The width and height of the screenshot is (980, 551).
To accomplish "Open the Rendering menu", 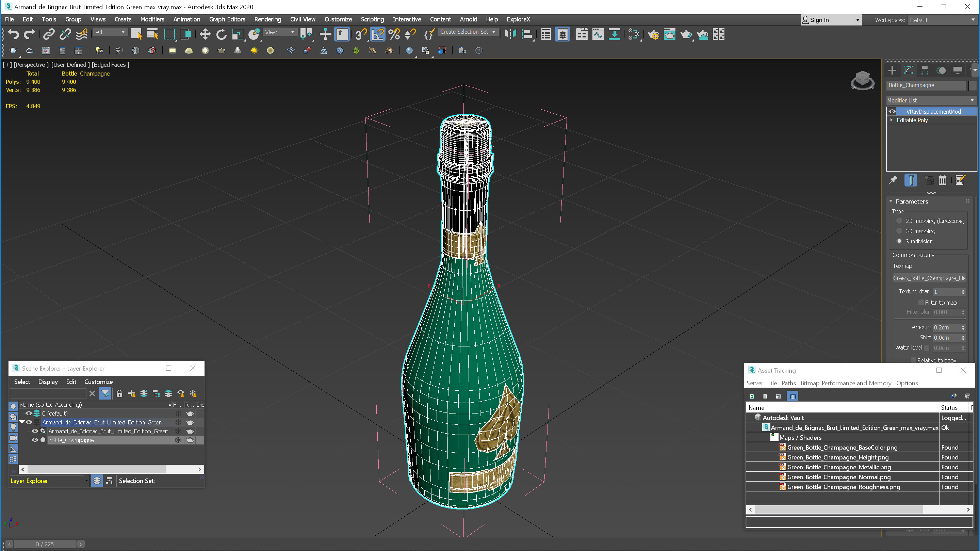I will click(267, 19).
